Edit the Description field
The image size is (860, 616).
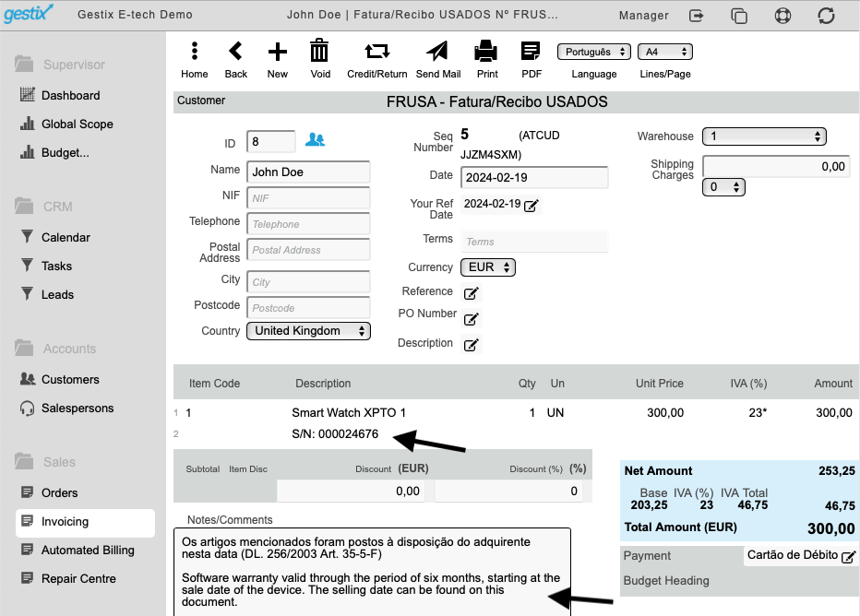[x=472, y=345]
